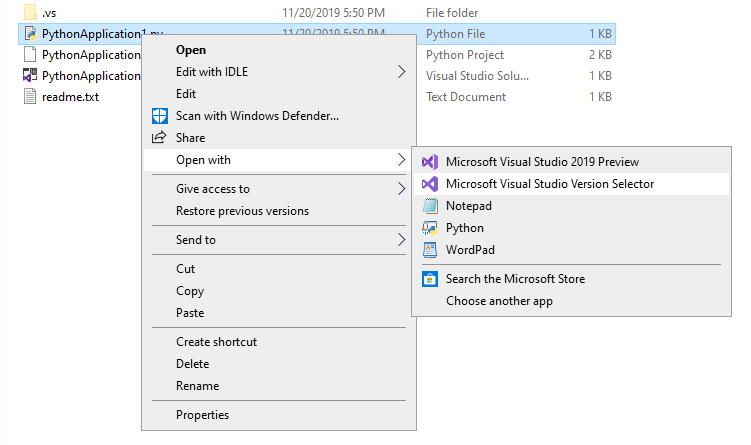
Task: Expand the Give access to submenu arrow
Action: (x=401, y=189)
